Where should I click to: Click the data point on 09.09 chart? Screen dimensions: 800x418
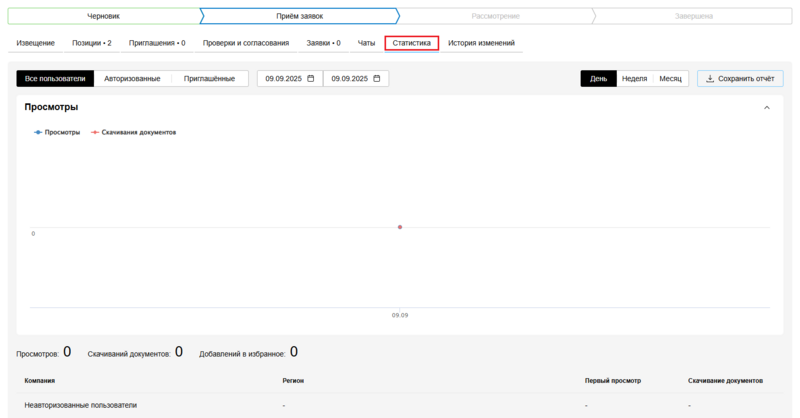(400, 227)
